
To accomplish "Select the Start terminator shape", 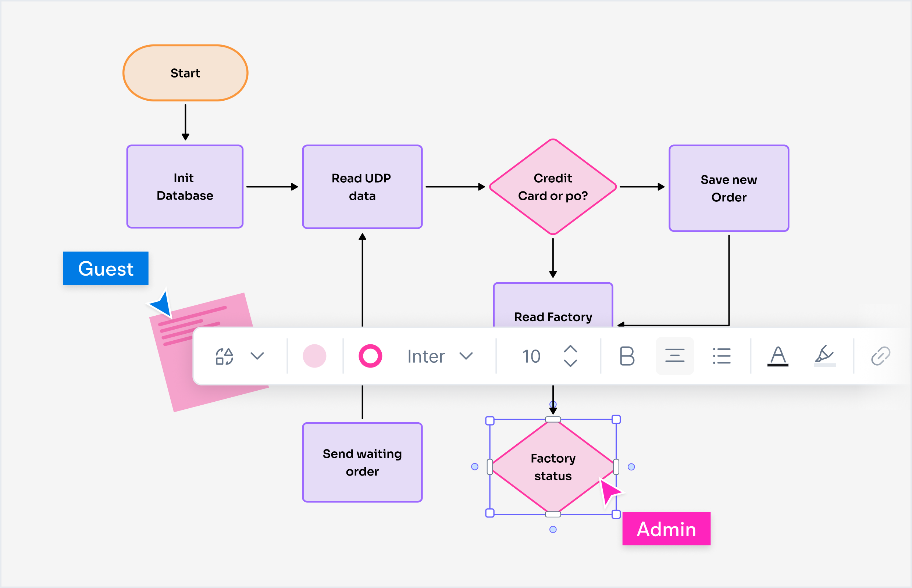I will 185,73.
